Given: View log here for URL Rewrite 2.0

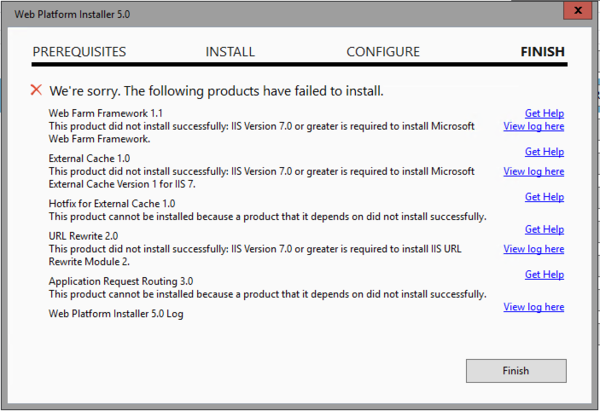Looking at the screenshot, I should [x=533, y=249].
